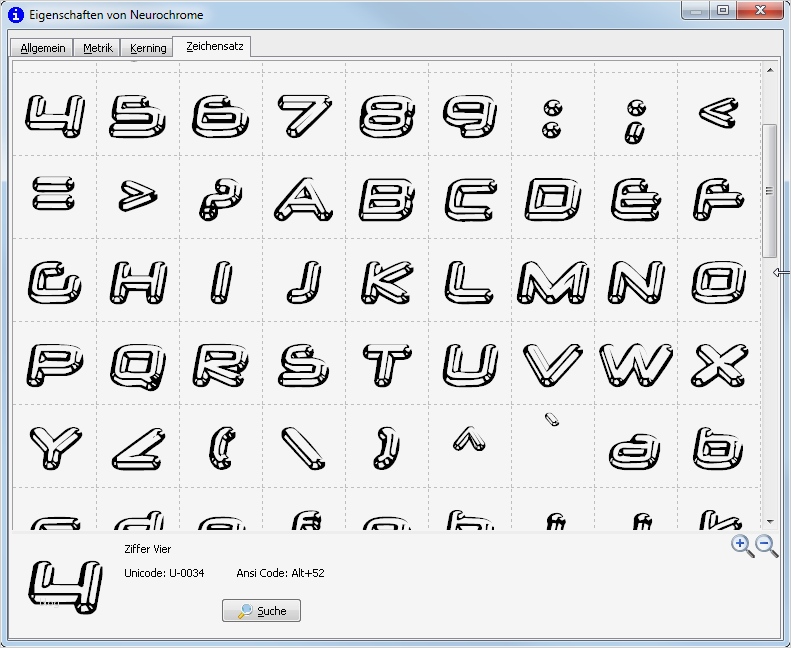Select the digit 8 glyph

(x=387, y=115)
